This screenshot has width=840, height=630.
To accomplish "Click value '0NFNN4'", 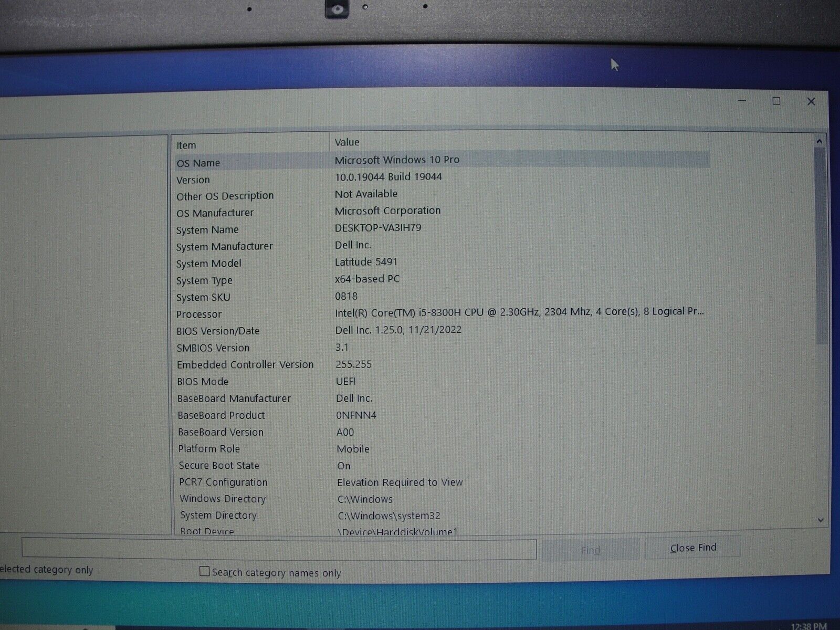I will (356, 415).
